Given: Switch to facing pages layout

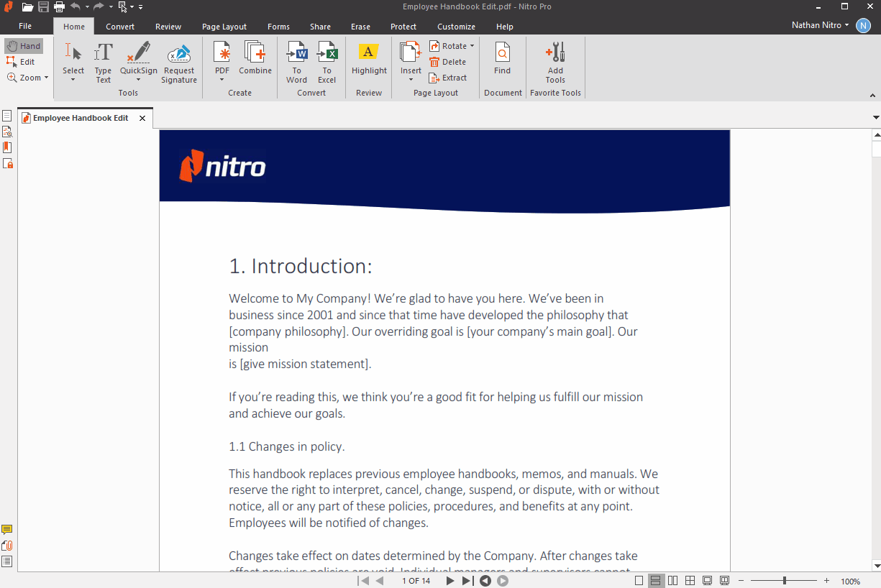Looking at the screenshot, I should pos(672,580).
